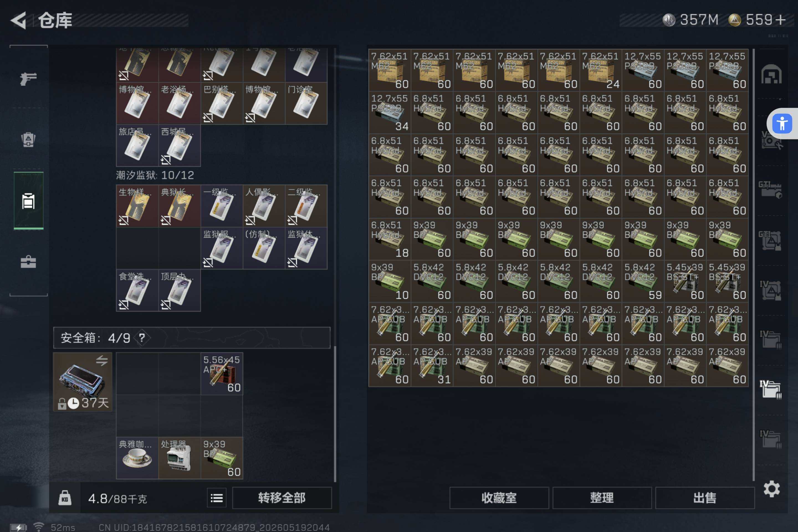
Task: Switch to the backpack gear tab
Action: [x=28, y=139]
